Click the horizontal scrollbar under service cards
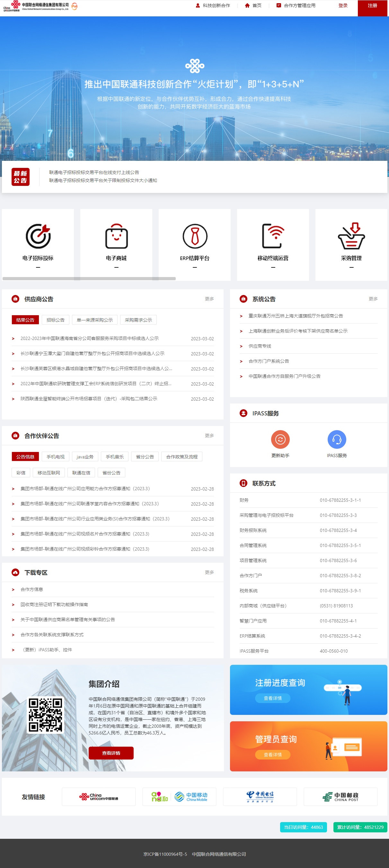Image resolution: width=389 pixels, height=868 pixels. click(x=89, y=279)
